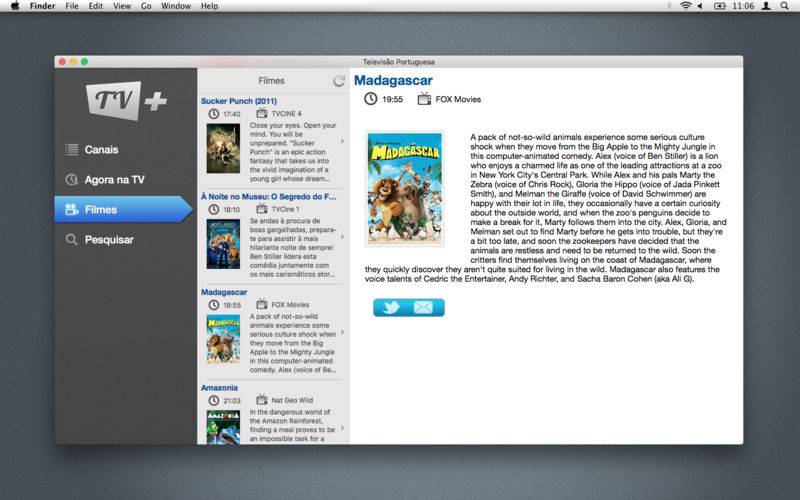Expand the Madagascar list entry chevron
Image resolution: width=800 pixels, height=500 pixels.
coord(342,332)
